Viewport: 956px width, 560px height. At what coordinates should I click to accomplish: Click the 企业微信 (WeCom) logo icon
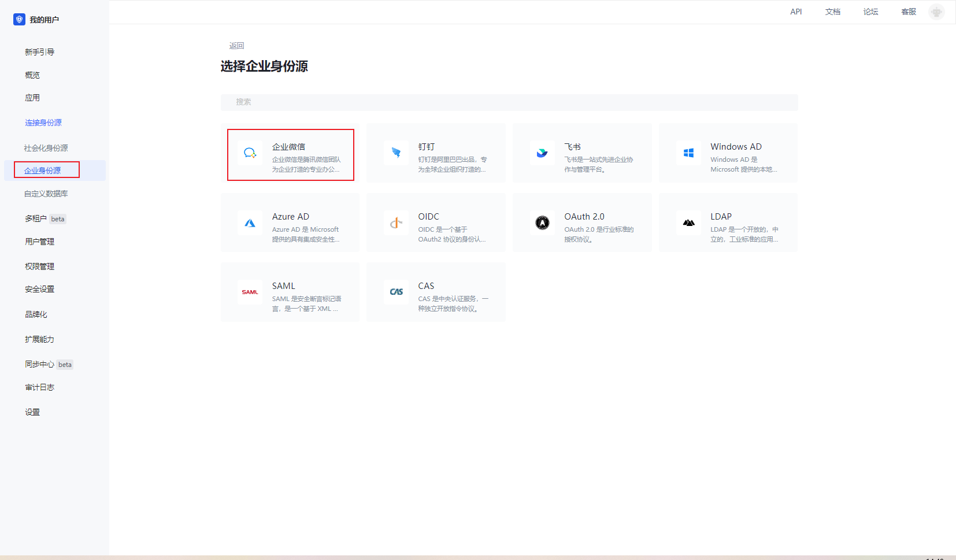tap(250, 153)
